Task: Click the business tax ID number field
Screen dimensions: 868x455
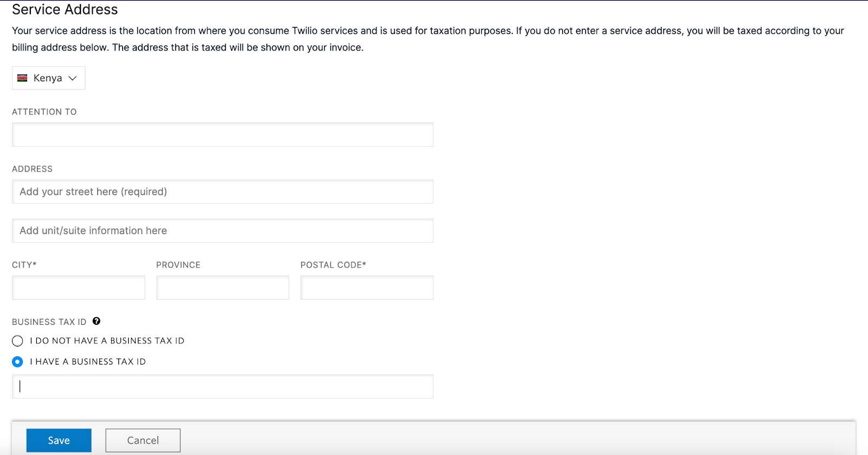Action: 222,387
